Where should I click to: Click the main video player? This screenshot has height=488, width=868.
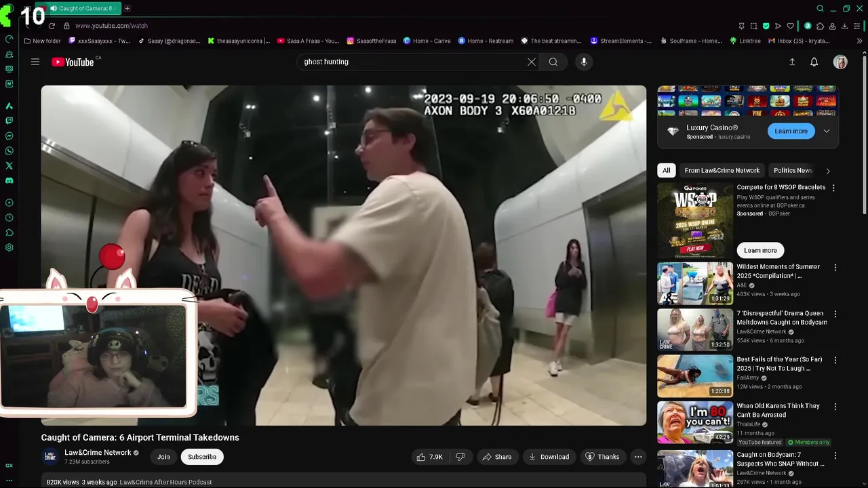pos(344,255)
